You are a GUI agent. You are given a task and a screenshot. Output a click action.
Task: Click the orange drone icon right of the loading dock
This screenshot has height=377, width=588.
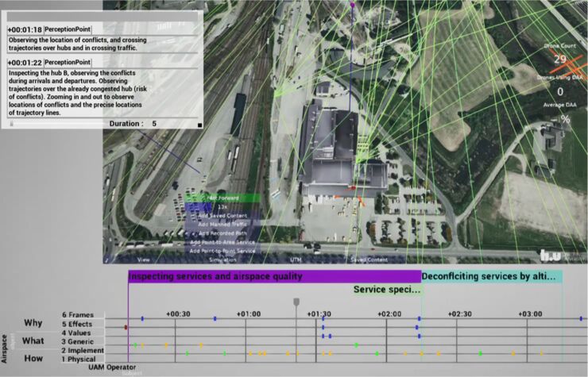click(x=362, y=202)
